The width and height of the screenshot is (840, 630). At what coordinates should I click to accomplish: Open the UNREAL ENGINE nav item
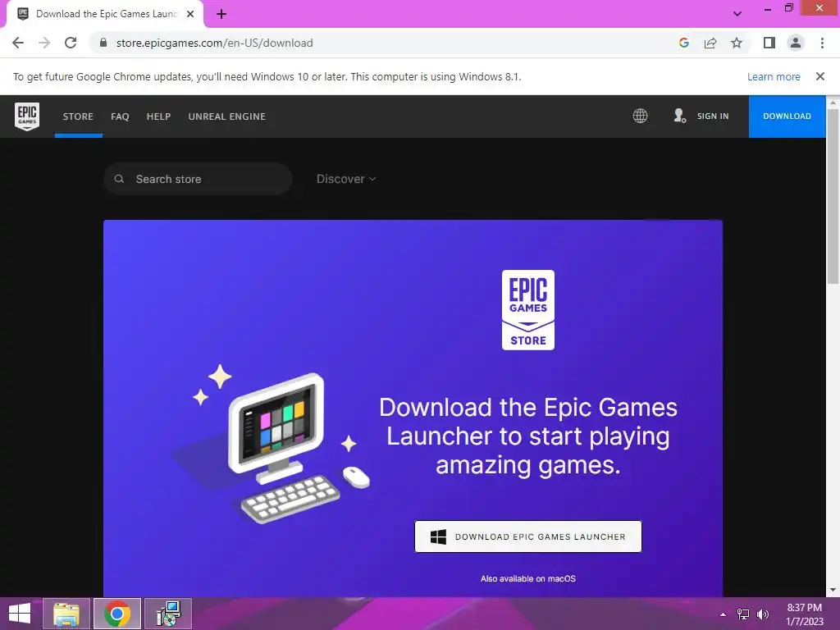226,116
